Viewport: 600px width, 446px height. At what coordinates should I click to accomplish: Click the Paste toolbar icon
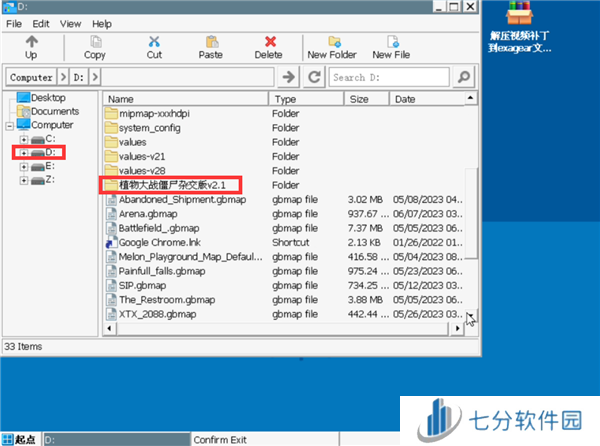(x=211, y=42)
